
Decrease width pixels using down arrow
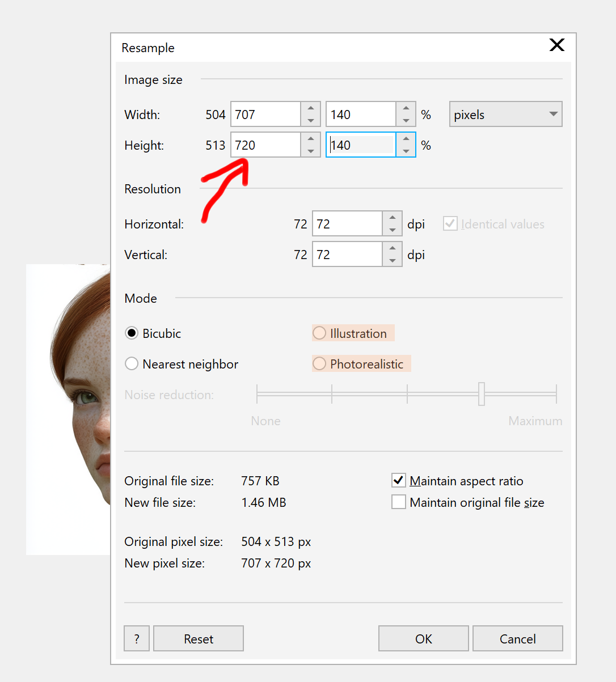point(311,120)
